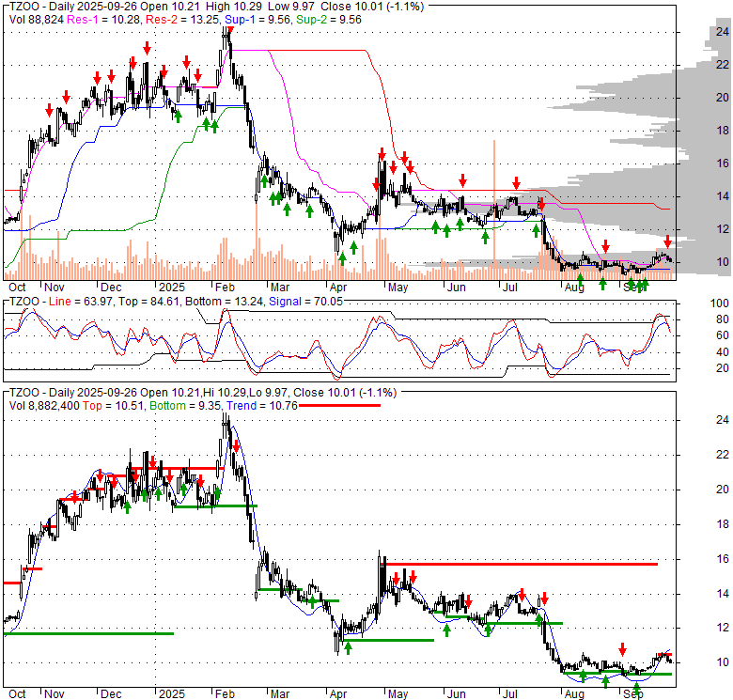This screenshot has width=733, height=700.
Task: Click the 22 price label on bottom chart scale
Action: coord(723,455)
